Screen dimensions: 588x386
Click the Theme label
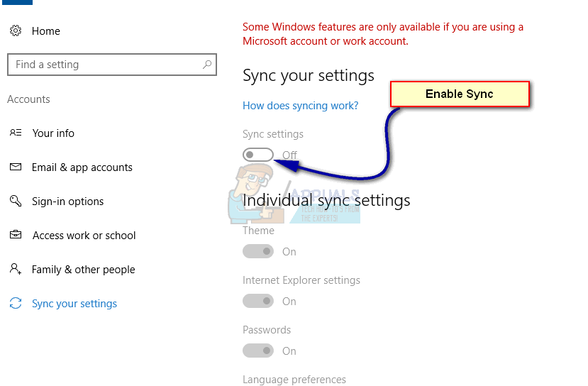(x=258, y=231)
